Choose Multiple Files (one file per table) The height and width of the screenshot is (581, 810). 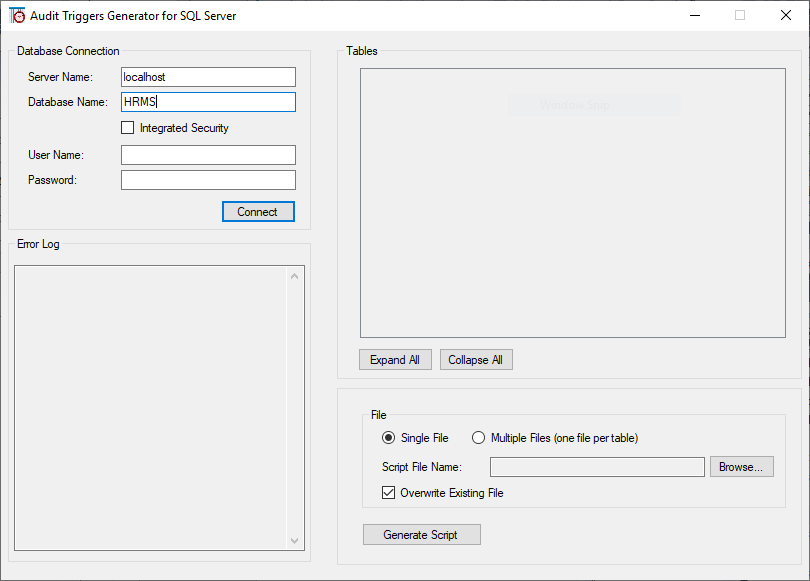(x=478, y=438)
